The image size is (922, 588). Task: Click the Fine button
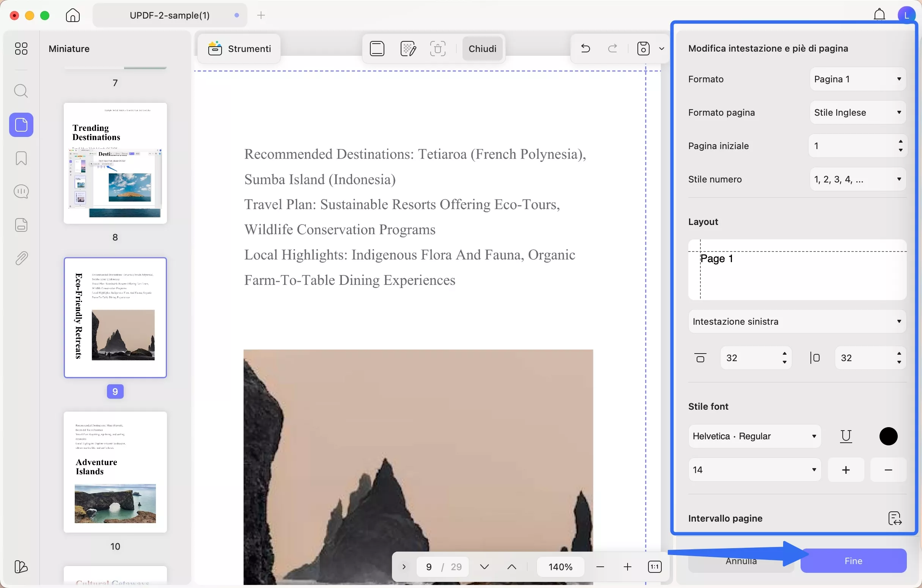pos(853,560)
